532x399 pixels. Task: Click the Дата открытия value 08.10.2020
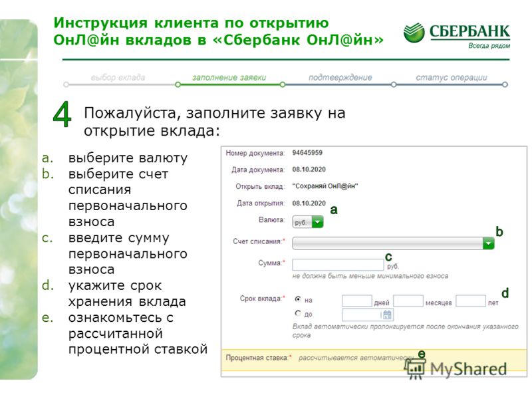click(x=309, y=203)
